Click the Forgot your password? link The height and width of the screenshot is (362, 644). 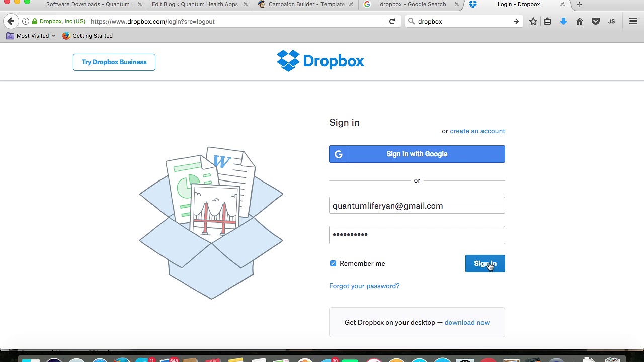[x=364, y=286]
